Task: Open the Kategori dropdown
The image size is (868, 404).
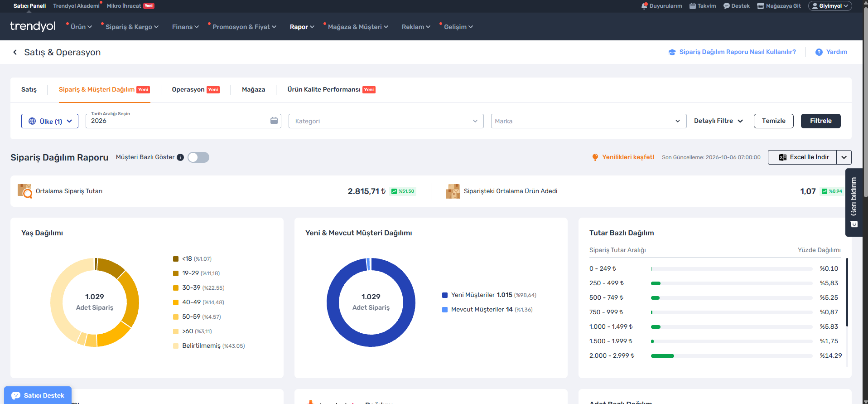Action: [x=386, y=121]
